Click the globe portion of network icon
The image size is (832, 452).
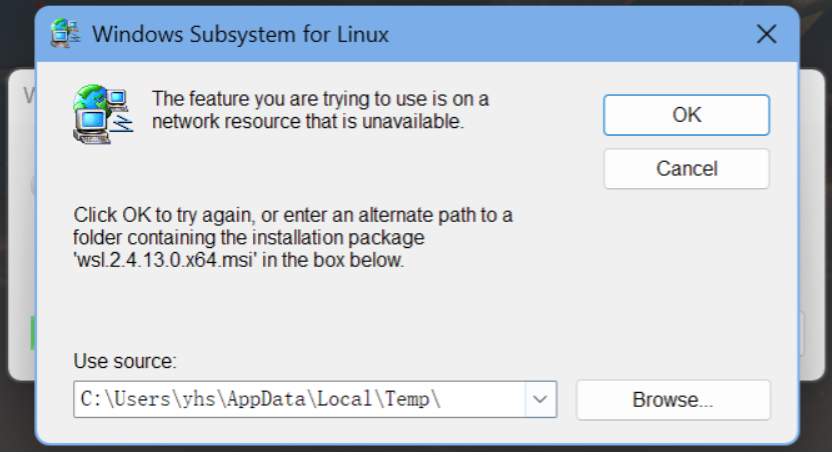(89, 98)
